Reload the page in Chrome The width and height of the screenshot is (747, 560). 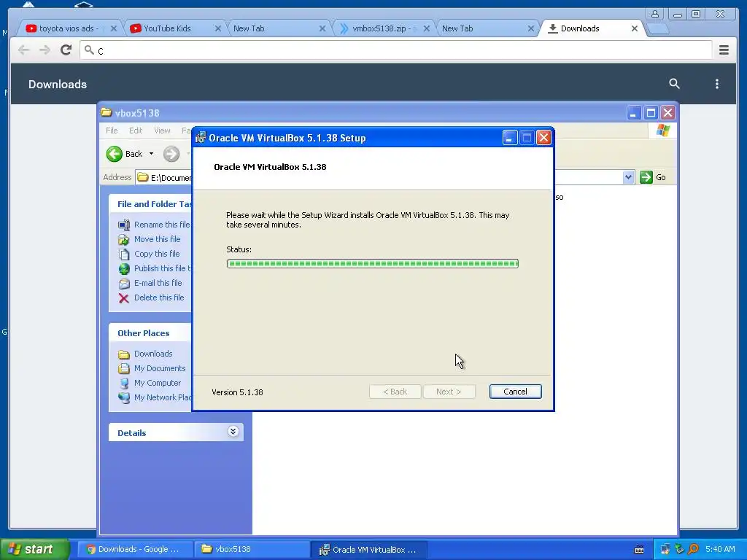point(66,50)
